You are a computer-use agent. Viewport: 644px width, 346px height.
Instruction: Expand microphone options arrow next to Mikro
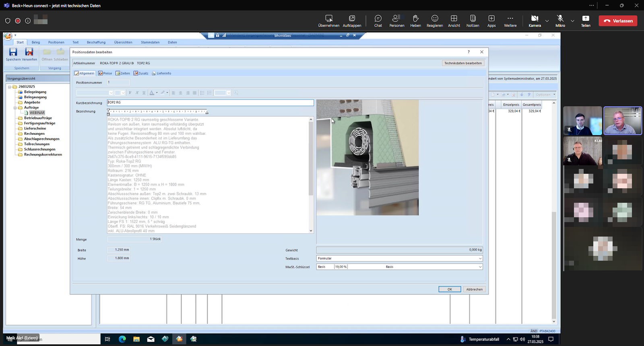tap(572, 21)
